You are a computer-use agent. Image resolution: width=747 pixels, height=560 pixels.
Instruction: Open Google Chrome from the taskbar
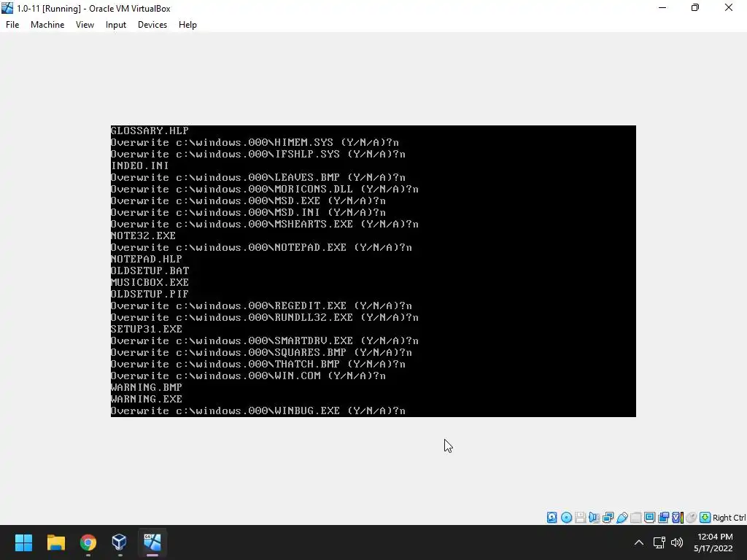(x=88, y=542)
